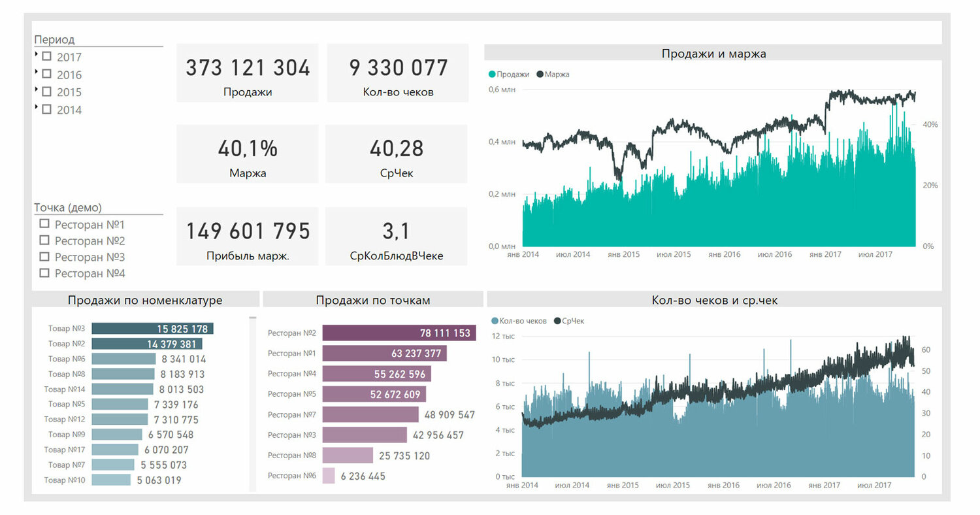
Task: Expand the 2015 year node arrow
Action: 36,90
